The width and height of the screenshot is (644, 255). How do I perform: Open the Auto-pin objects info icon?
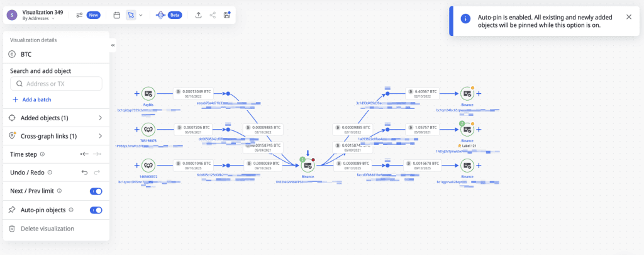coord(71,210)
